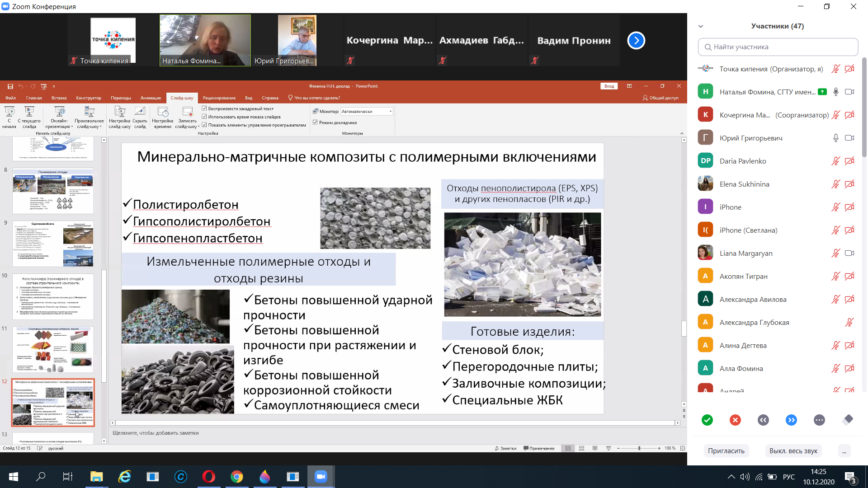The width and height of the screenshot is (868, 488).
Task: Click the green checkmark reaction icon
Action: [x=707, y=420]
